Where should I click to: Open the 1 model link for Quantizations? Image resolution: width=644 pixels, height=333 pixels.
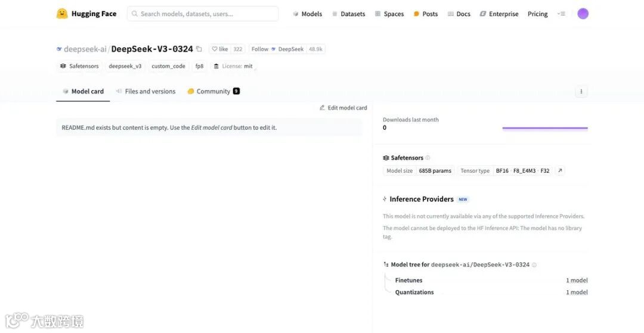tap(577, 292)
